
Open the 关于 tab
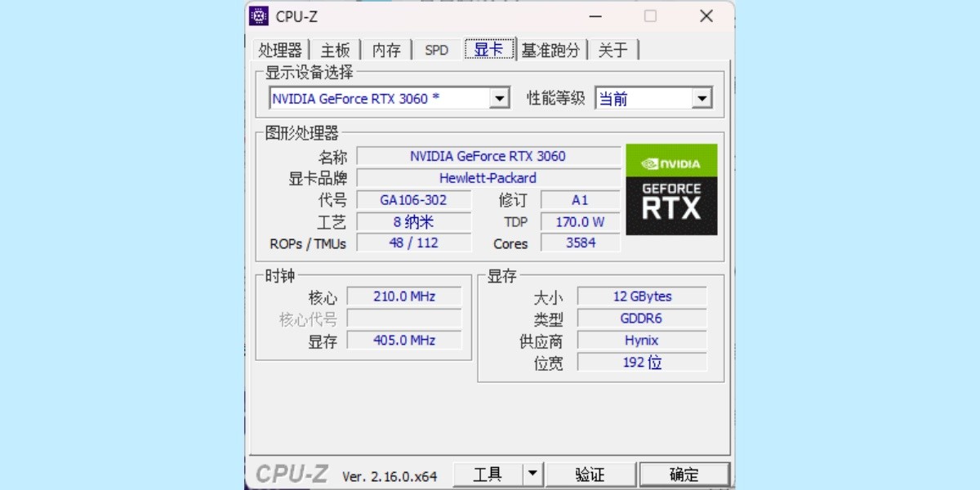[x=613, y=51]
